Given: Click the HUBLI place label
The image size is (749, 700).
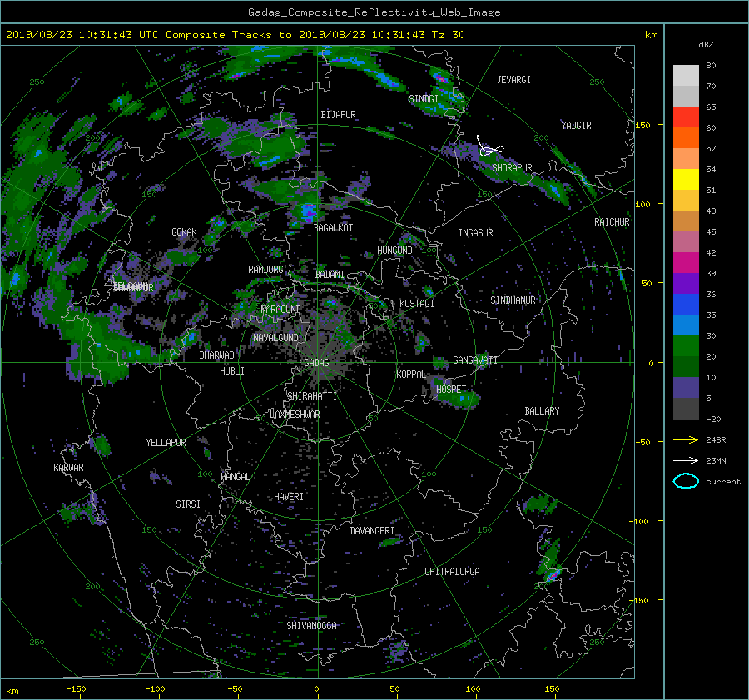Looking at the screenshot, I should (x=232, y=371).
